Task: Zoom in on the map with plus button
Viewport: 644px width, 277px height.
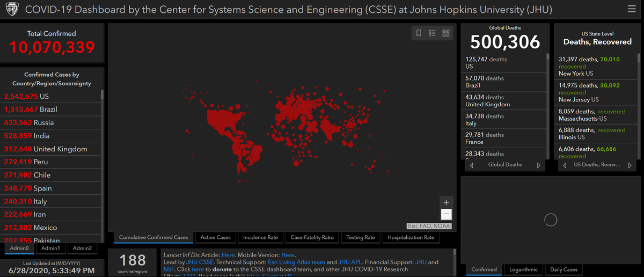Action: 446,202
